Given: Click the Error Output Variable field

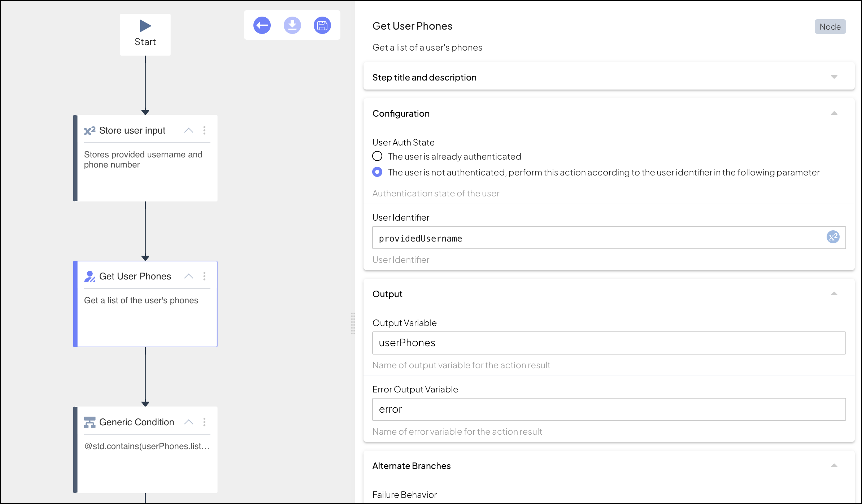Looking at the screenshot, I should click(x=609, y=409).
